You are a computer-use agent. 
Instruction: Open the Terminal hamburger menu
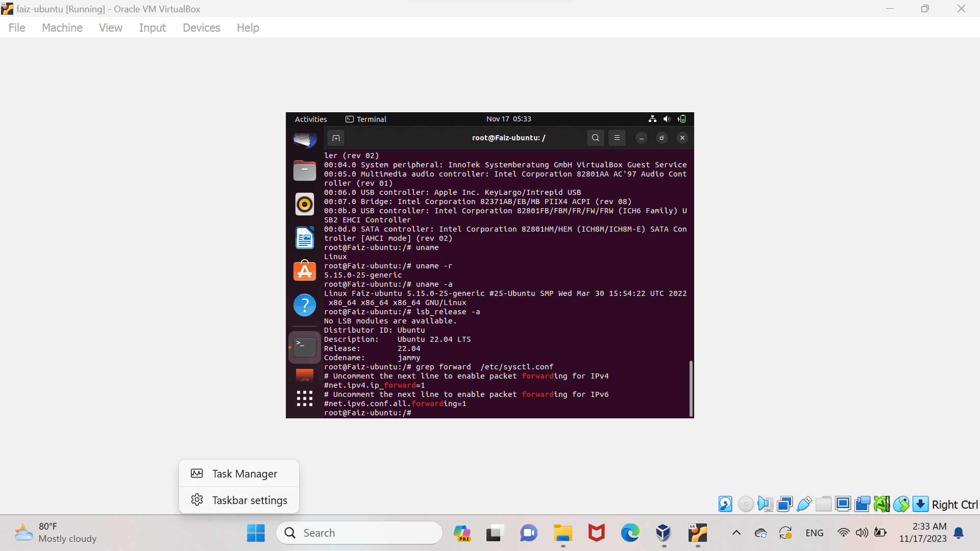(617, 138)
